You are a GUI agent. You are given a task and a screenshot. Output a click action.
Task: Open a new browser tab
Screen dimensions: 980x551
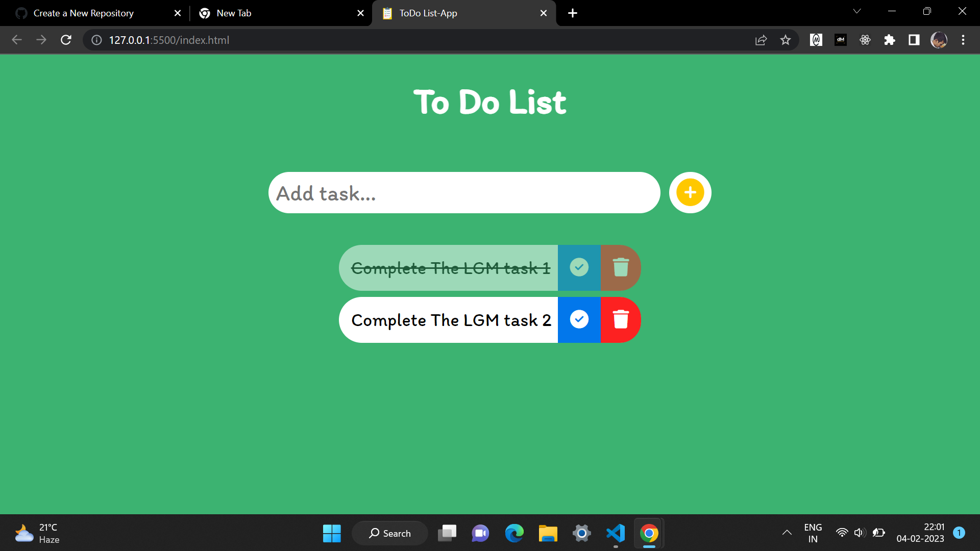(572, 13)
